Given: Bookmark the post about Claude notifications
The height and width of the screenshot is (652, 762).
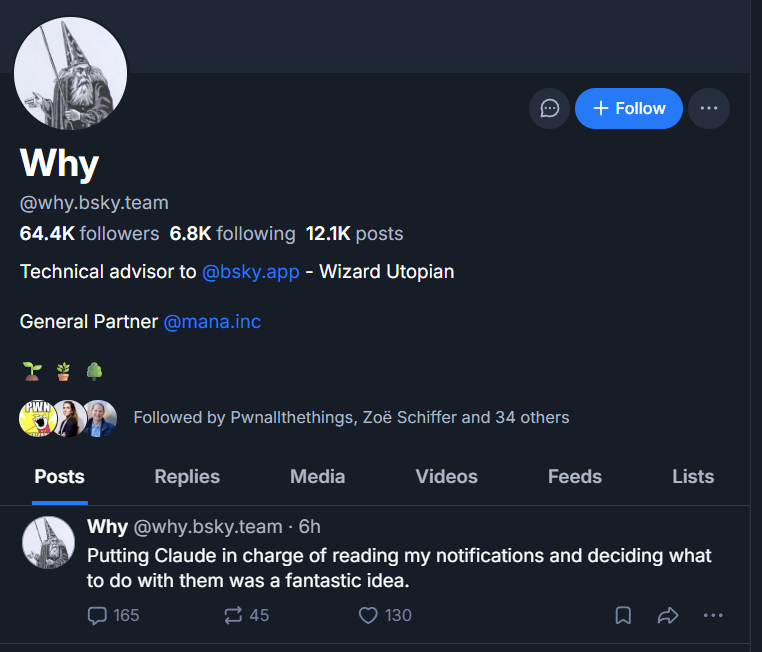Looking at the screenshot, I should [623, 616].
